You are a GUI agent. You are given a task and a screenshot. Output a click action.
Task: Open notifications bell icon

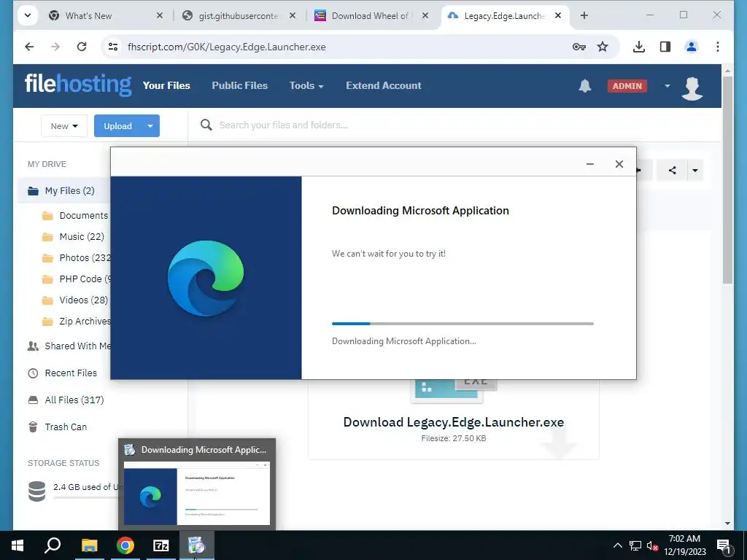(584, 86)
